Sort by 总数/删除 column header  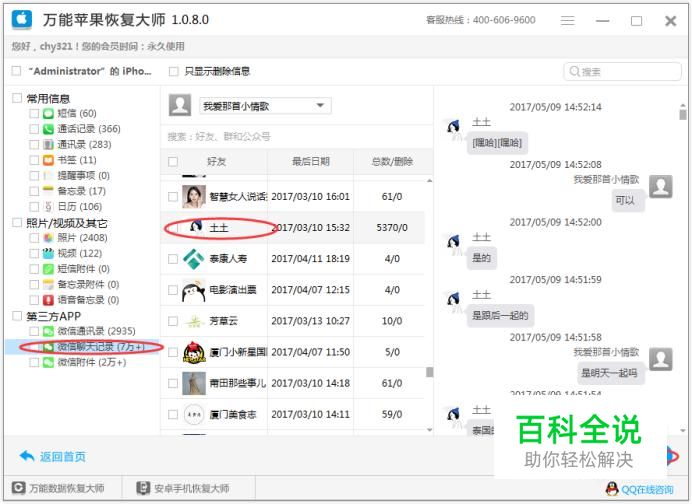coord(392,162)
